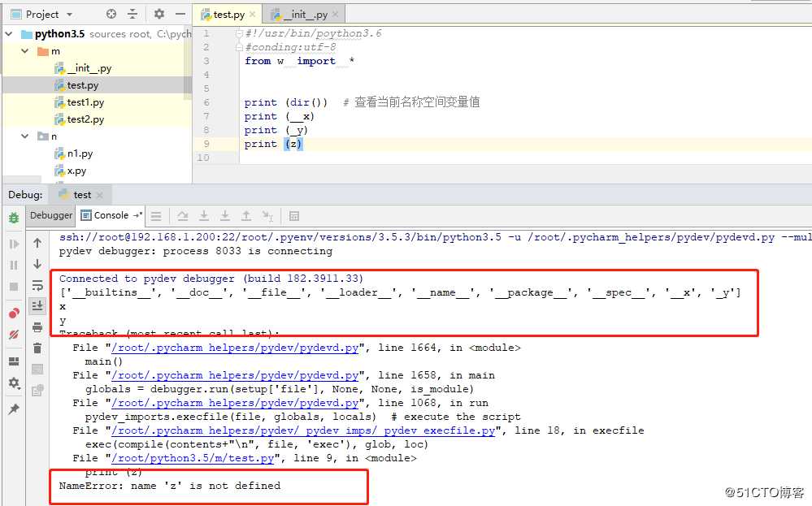Click the Pause Program icon
Screen dimensions: 812x506
point(14,265)
